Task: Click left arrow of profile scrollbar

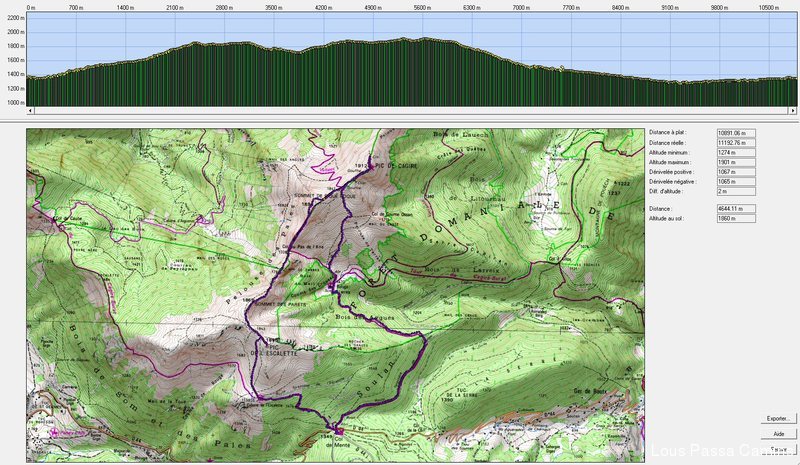Action: pos(30,110)
